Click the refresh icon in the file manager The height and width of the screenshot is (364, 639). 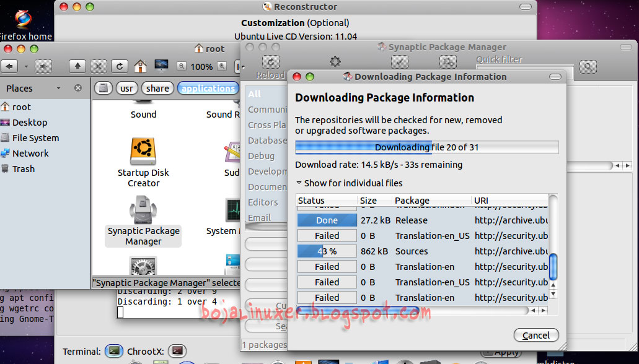118,66
